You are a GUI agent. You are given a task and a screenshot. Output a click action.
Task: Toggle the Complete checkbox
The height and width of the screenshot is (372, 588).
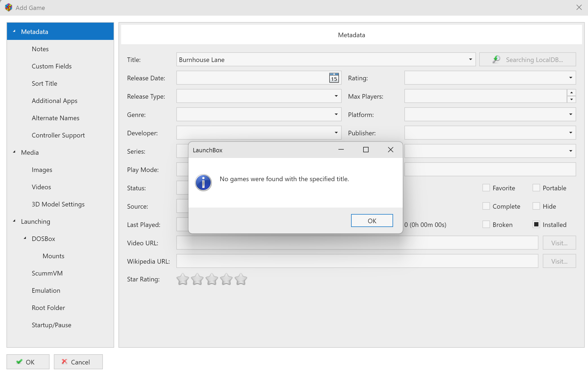[x=486, y=206]
